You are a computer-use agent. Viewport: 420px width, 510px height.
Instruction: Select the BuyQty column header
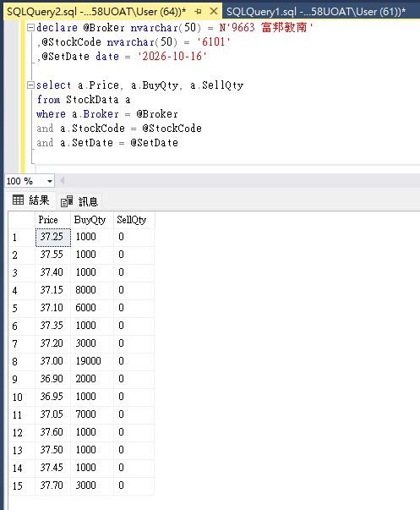point(92,220)
